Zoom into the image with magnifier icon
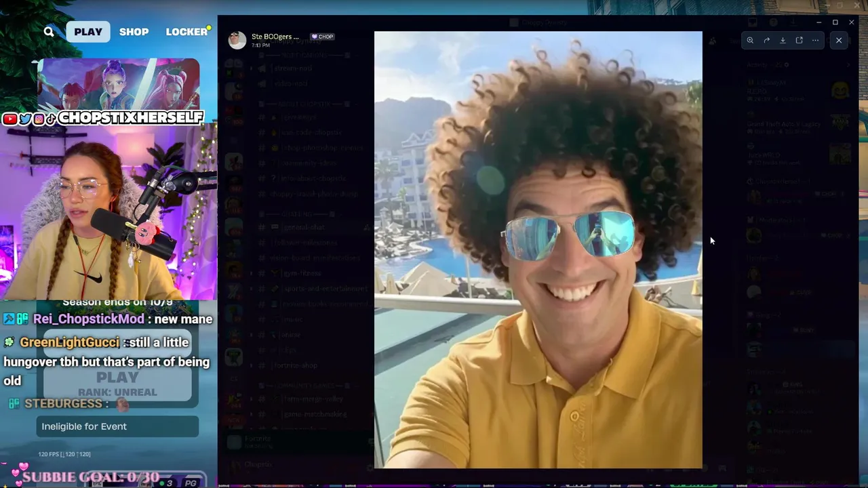This screenshot has width=868, height=488. tap(750, 41)
